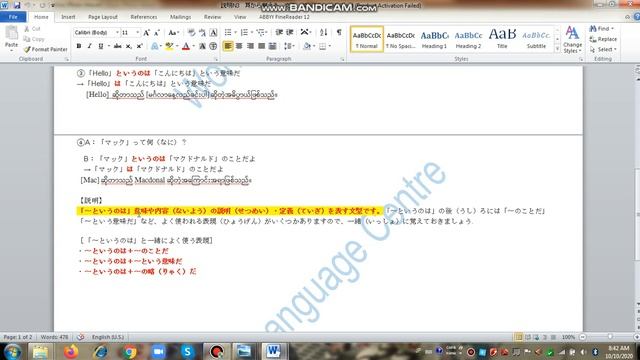Click the English (U.S.) language indicator

pyautogui.click(x=108, y=337)
